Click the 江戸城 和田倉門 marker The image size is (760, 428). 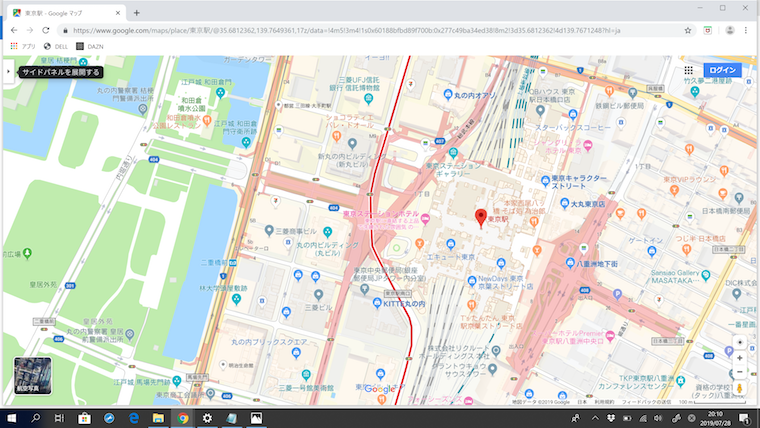coord(221,92)
